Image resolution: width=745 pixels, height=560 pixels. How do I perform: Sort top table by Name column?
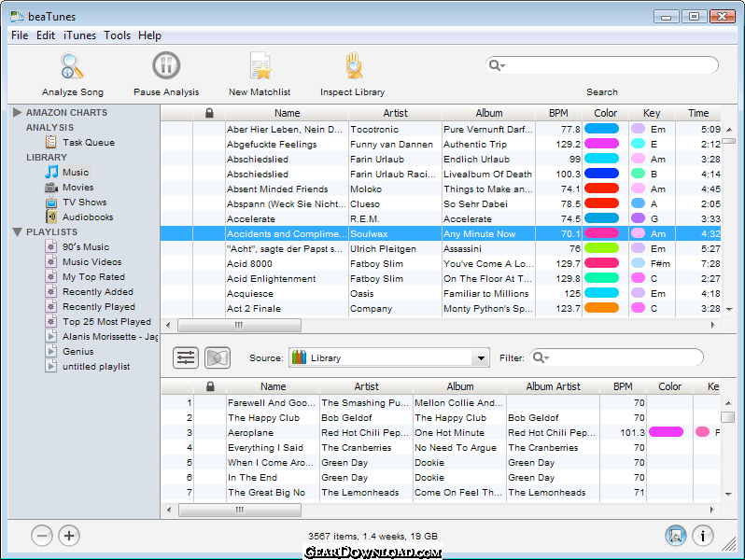287,113
